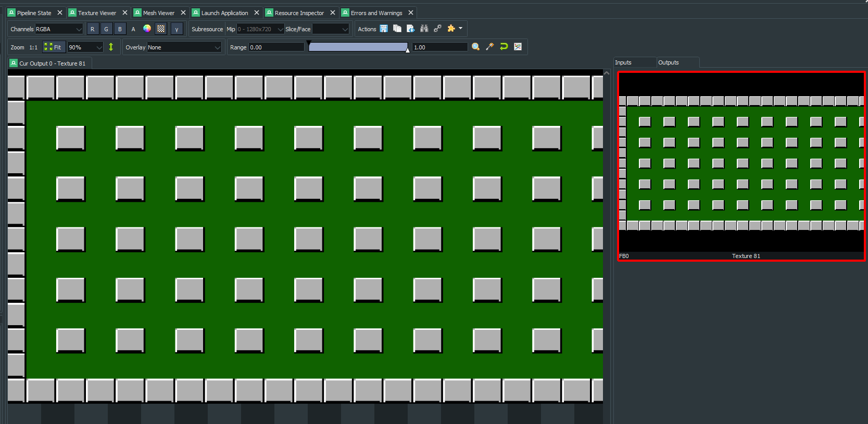Image resolution: width=868 pixels, height=424 pixels.
Task: Toggle the gamma display button
Action: point(177,29)
